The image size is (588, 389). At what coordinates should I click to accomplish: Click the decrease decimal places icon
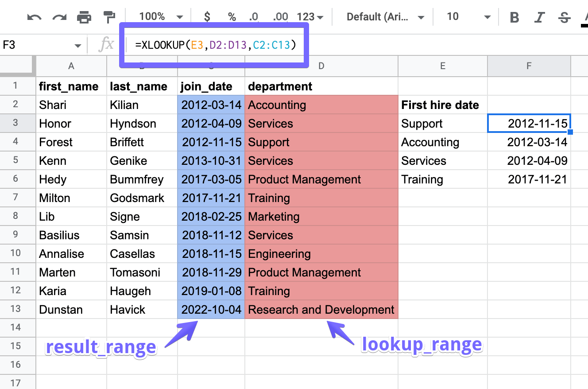[254, 16]
